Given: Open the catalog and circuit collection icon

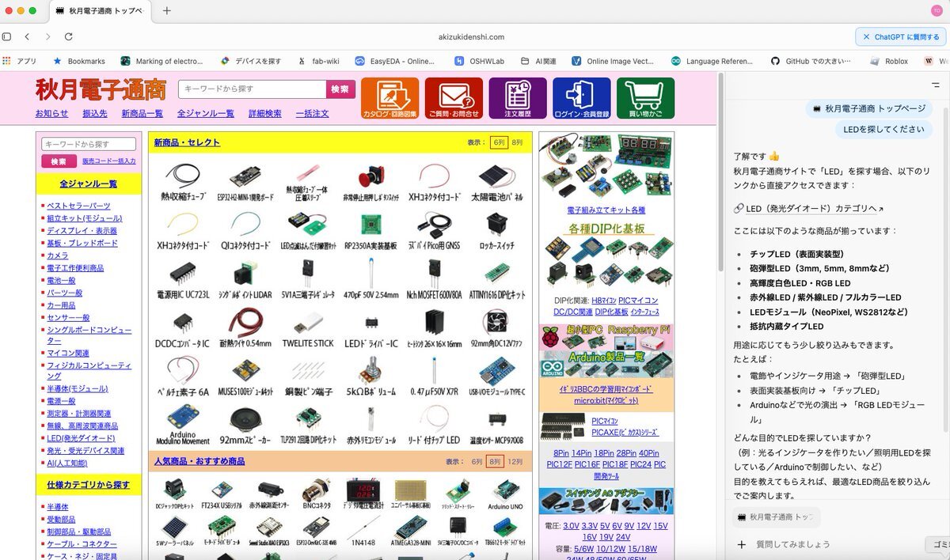Looking at the screenshot, I should coord(389,98).
